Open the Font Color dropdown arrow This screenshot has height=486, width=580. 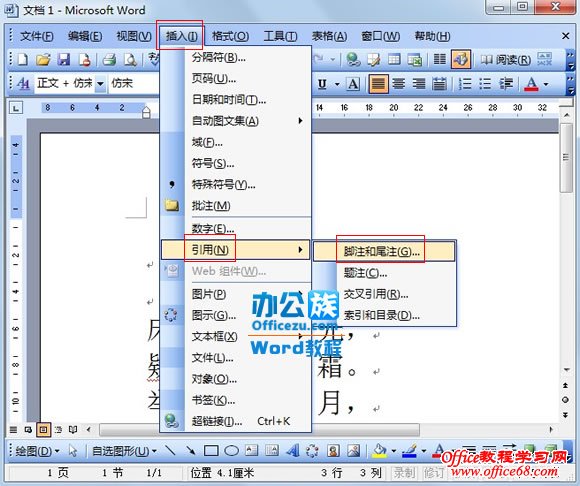tap(546, 84)
